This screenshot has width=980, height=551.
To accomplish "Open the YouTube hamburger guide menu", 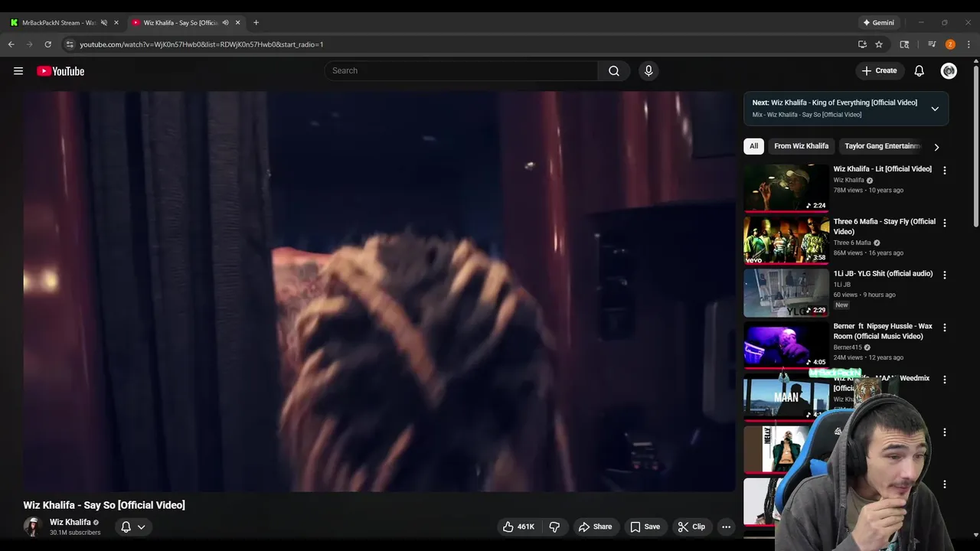I will [x=18, y=71].
